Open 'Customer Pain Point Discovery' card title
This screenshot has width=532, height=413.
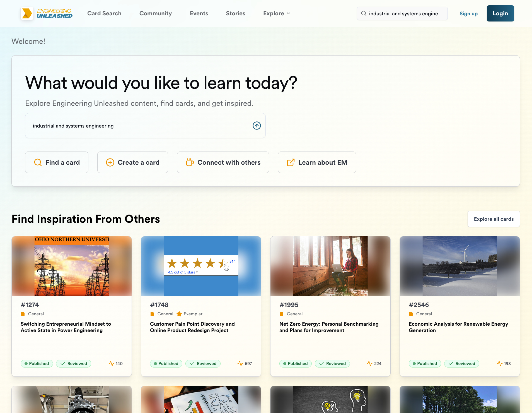coord(192,327)
